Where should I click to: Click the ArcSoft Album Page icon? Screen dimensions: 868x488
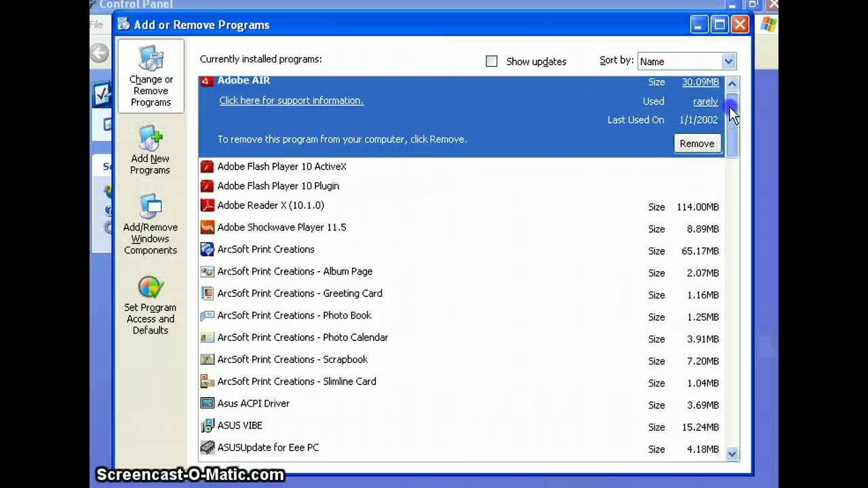[207, 271]
